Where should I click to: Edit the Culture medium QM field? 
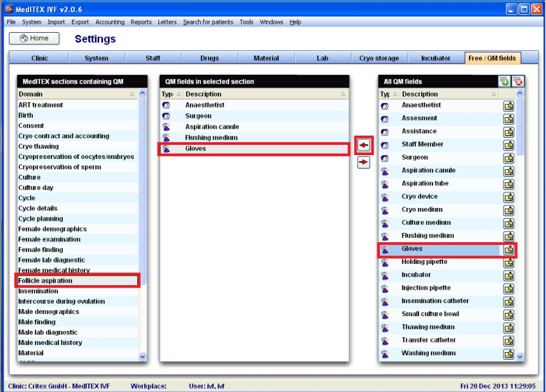coord(509,223)
